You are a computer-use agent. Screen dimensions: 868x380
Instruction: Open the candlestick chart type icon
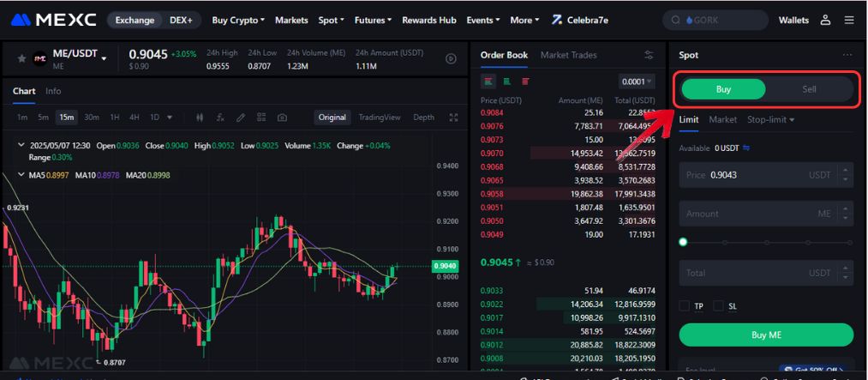pyautogui.click(x=200, y=118)
